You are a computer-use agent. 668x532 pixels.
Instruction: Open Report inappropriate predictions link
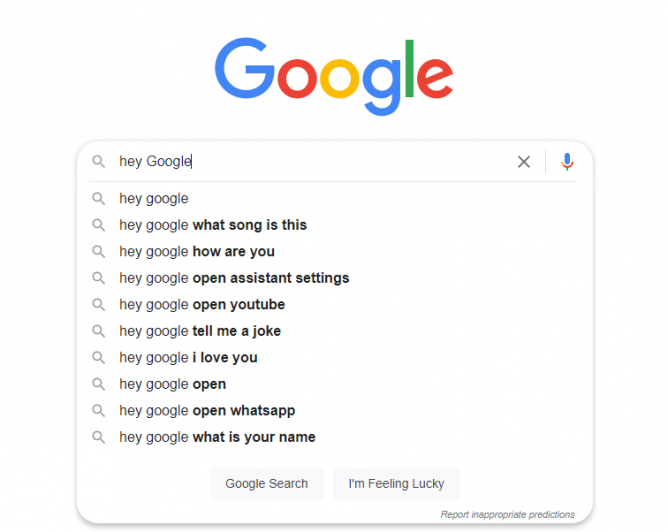(507, 515)
